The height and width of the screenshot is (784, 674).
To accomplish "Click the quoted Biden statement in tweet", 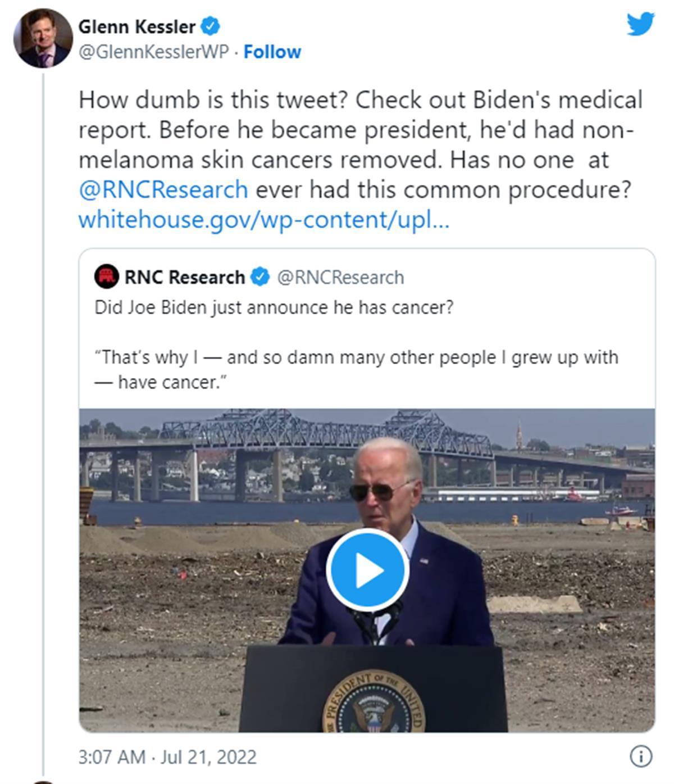I will 356,369.
